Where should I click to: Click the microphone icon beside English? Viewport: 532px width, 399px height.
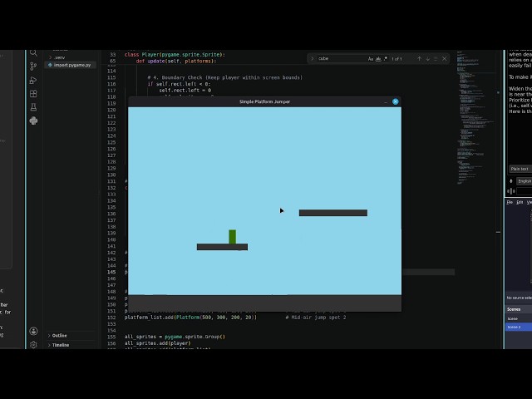click(x=511, y=181)
